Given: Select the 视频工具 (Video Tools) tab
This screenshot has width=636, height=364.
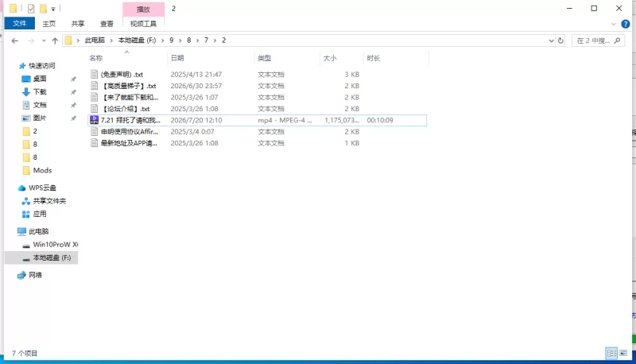Looking at the screenshot, I should [143, 24].
